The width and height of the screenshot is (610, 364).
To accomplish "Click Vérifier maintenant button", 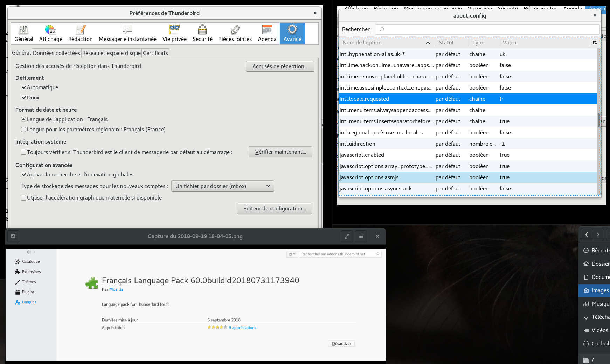I will 280,152.
